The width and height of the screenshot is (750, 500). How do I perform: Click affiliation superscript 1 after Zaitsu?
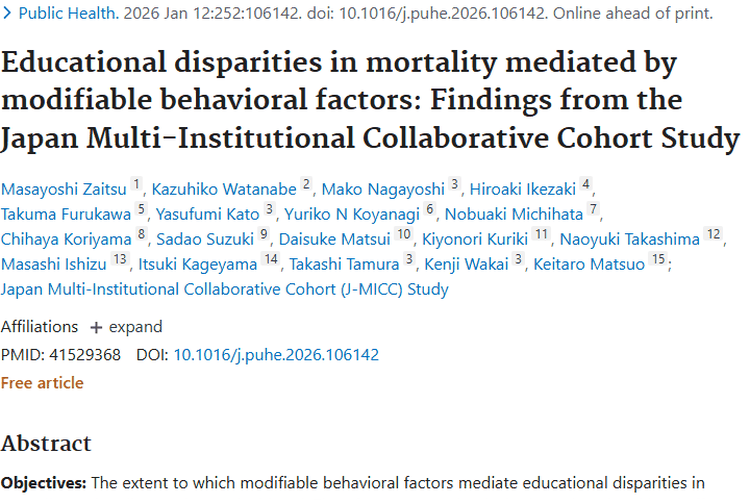[137, 184]
